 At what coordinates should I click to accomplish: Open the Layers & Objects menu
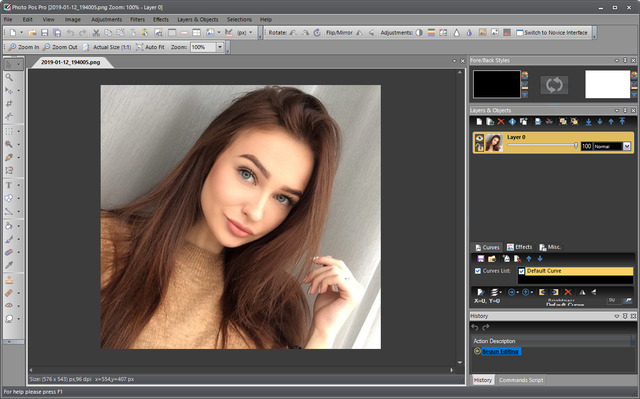coord(198,20)
